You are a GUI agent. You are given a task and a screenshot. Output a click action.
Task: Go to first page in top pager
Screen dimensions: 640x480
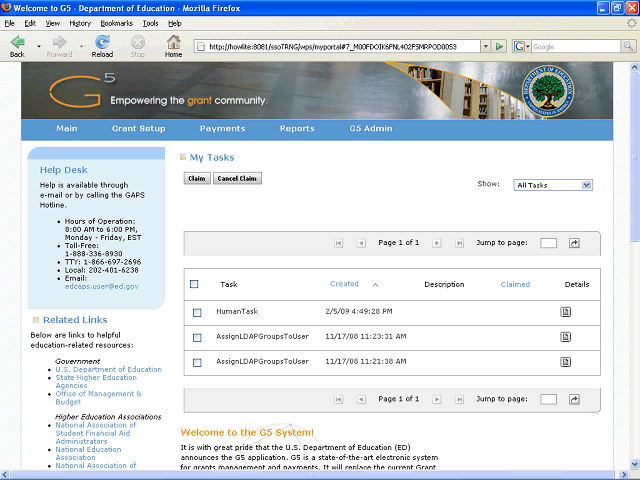[338, 243]
